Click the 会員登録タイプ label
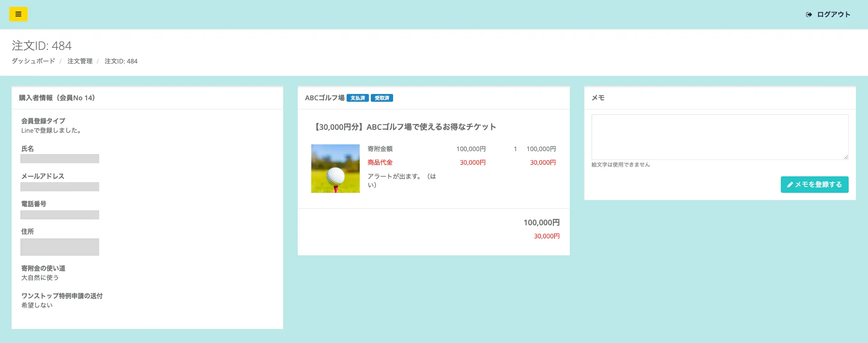 click(43, 121)
